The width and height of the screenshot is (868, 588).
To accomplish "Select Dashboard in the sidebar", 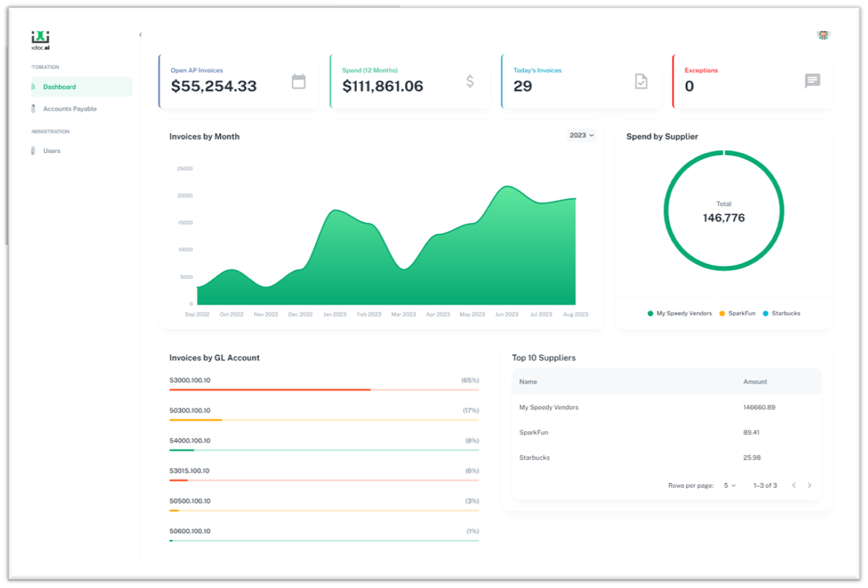I will (x=59, y=87).
